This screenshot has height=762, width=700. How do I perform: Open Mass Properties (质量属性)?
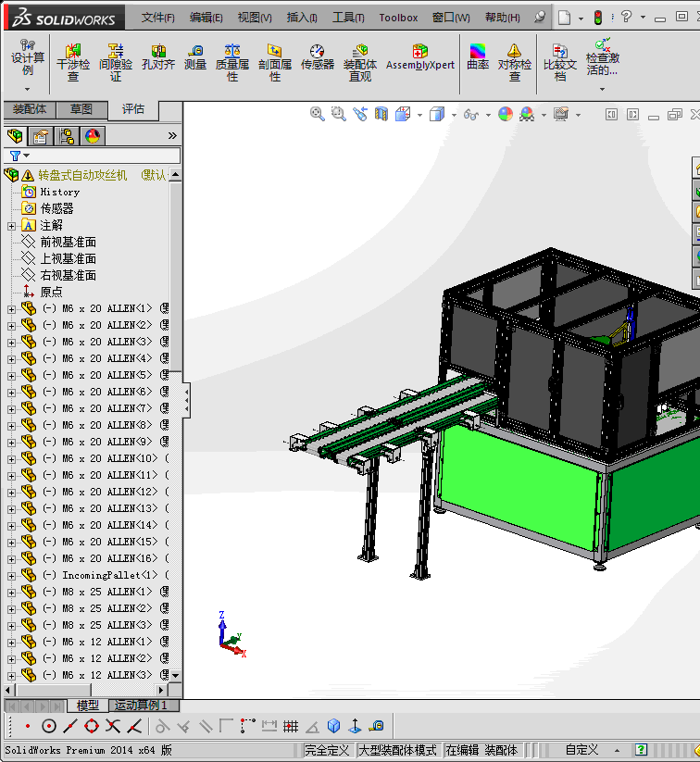click(232, 62)
